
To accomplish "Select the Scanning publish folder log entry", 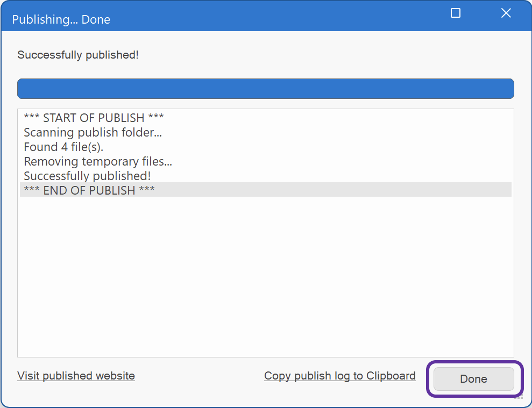I will coord(93,132).
